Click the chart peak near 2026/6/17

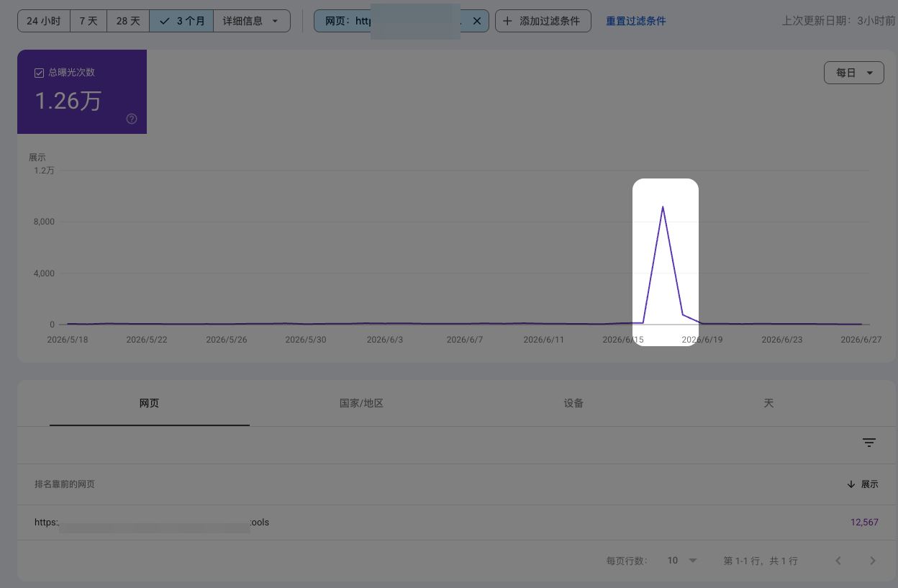(x=663, y=207)
